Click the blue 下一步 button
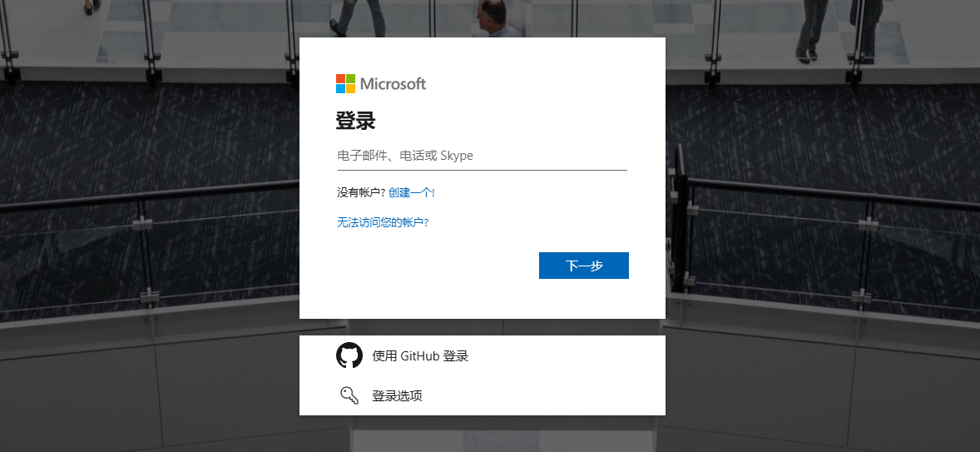Viewport: 980px width, 452px height. 584,266
